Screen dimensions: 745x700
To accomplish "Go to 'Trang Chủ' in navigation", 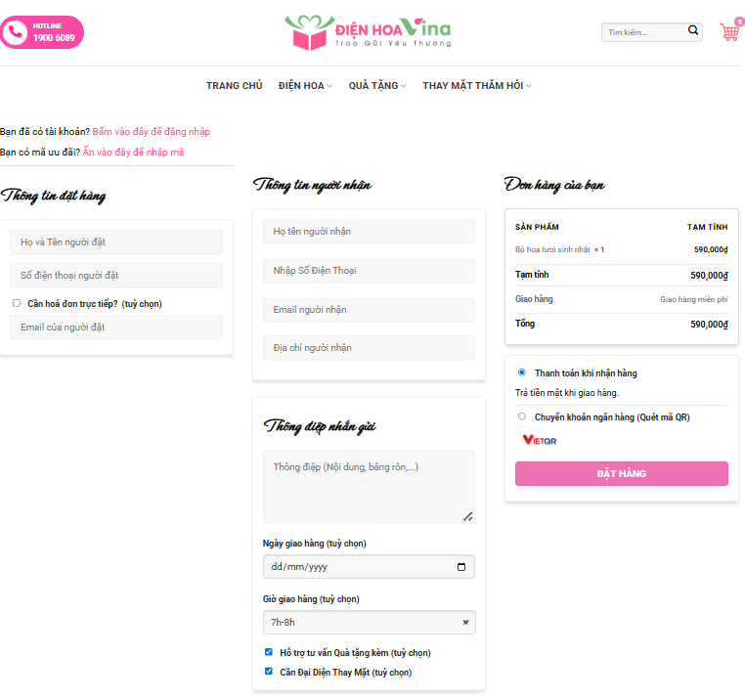I will (234, 86).
